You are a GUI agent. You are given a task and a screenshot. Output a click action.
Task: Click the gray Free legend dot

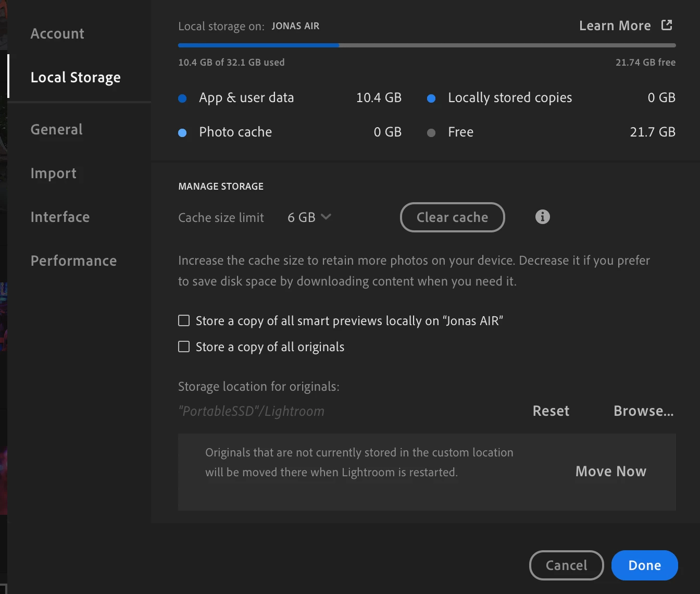click(x=431, y=133)
